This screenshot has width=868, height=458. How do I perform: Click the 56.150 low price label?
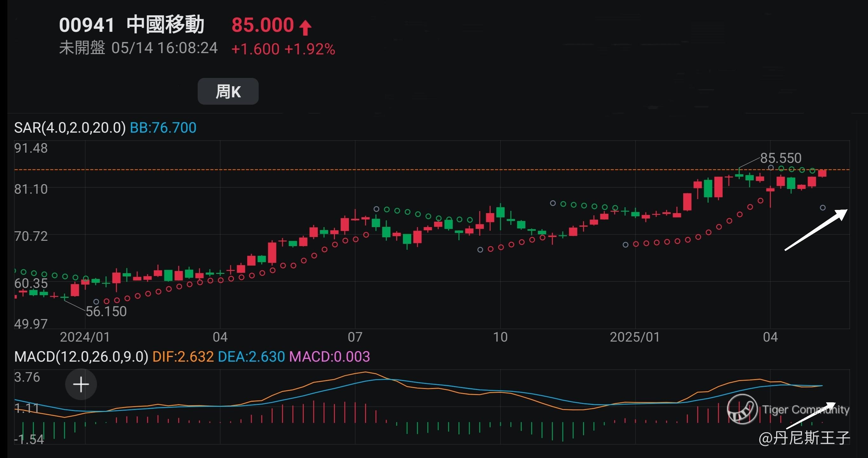coord(106,311)
